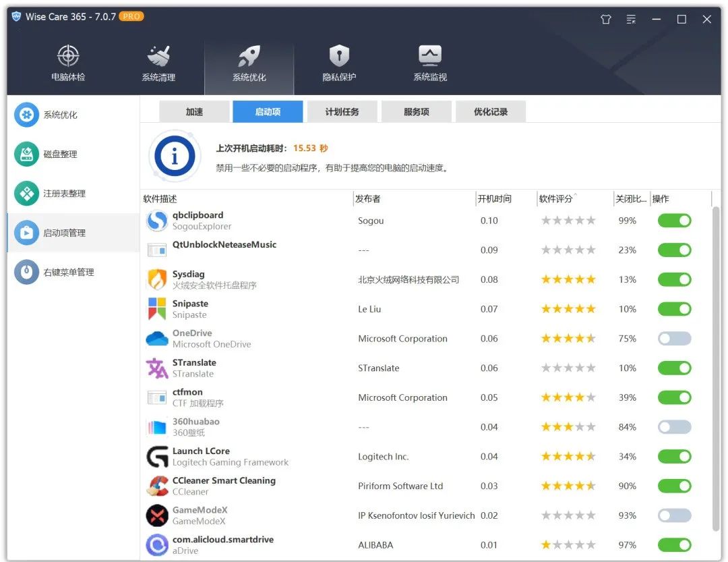Open the 系统清理 system cleaner section
This screenshot has height=562, width=728.
[x=158, y=63]
